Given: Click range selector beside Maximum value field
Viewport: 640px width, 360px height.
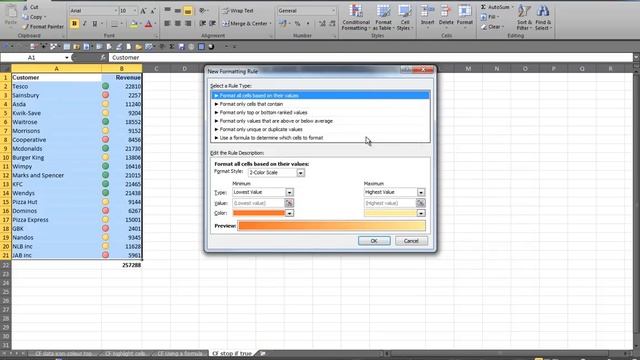Looking at the screenshot, I should (x=421, y=203).
